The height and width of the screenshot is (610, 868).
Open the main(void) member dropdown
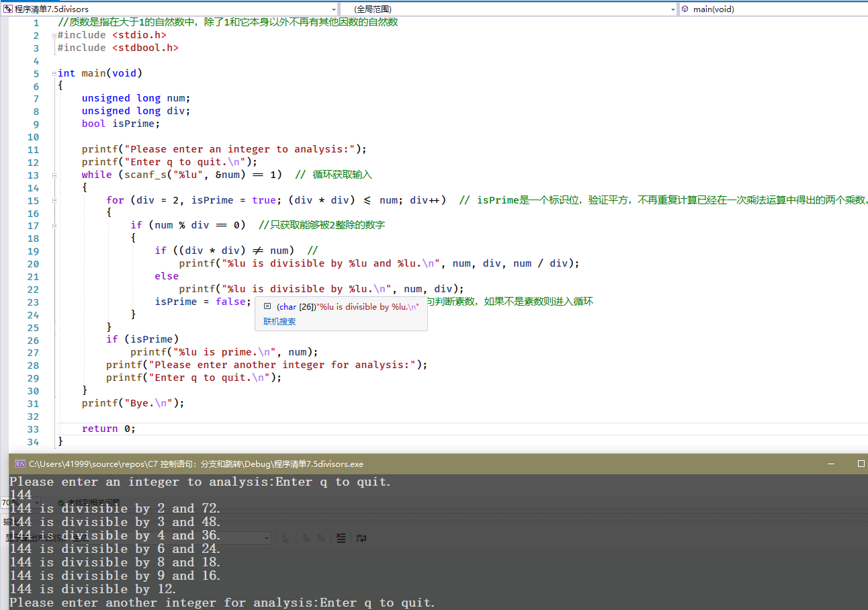[x=773, y=9]
